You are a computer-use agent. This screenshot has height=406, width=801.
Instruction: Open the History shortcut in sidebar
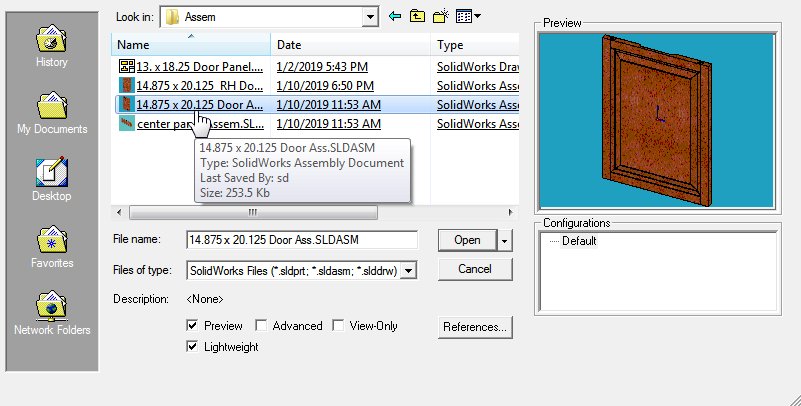[51, 45]
